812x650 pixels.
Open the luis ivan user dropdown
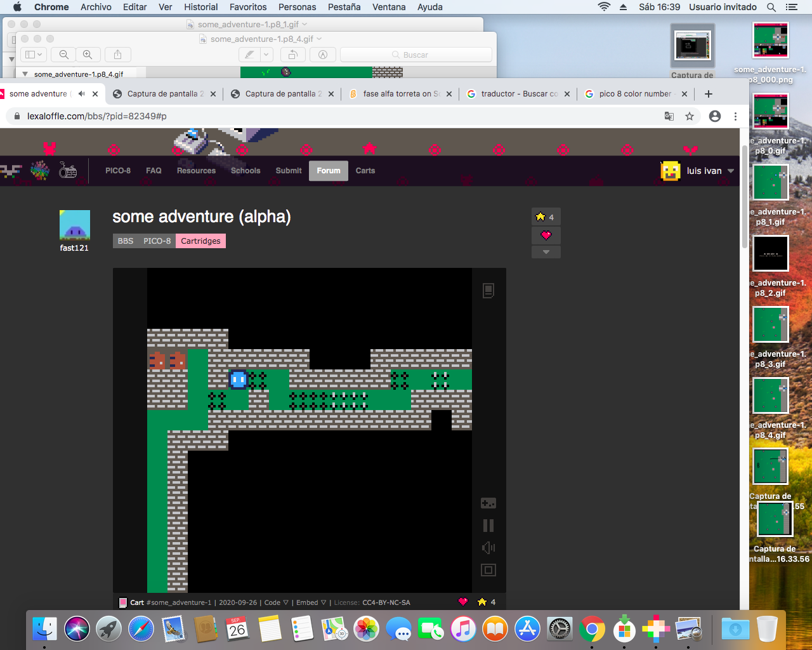(731, 171)
